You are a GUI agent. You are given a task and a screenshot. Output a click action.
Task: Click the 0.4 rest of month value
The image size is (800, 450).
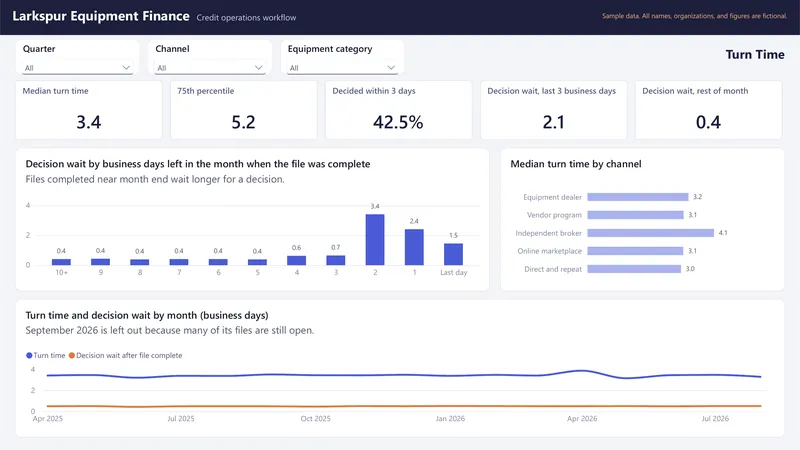pyautogui.click(x=708, y=122)
